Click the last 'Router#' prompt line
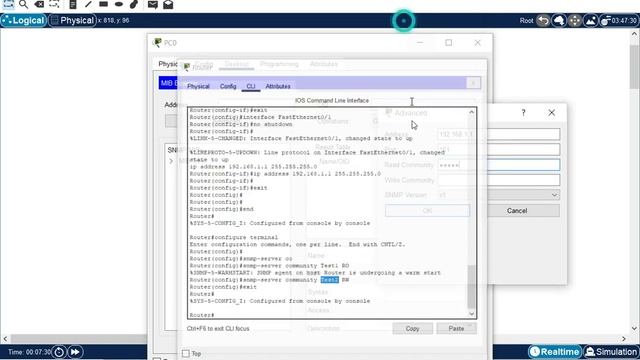Viewport: 640px width, 360px height. click(202, 315)
